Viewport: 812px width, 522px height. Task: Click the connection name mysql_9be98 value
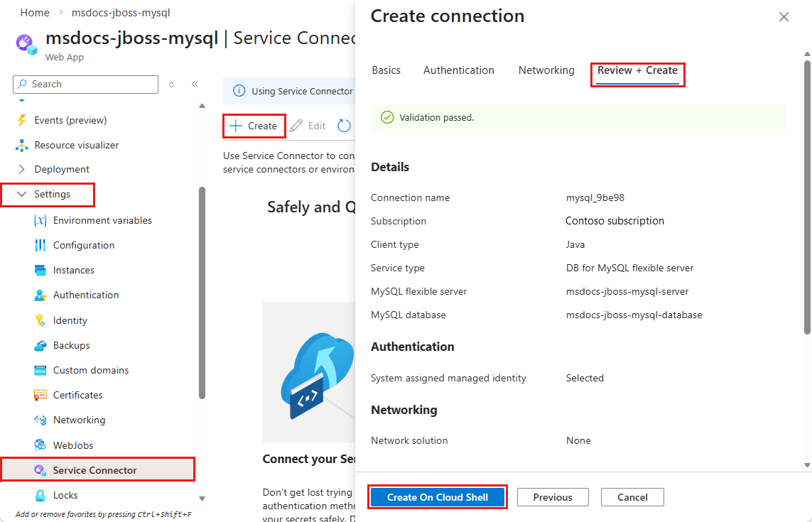coord(595,198)
